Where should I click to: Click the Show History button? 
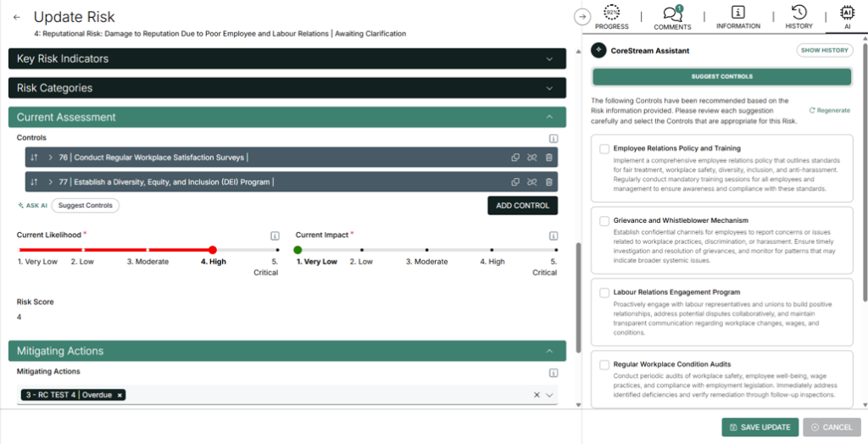tap(824, 50)
